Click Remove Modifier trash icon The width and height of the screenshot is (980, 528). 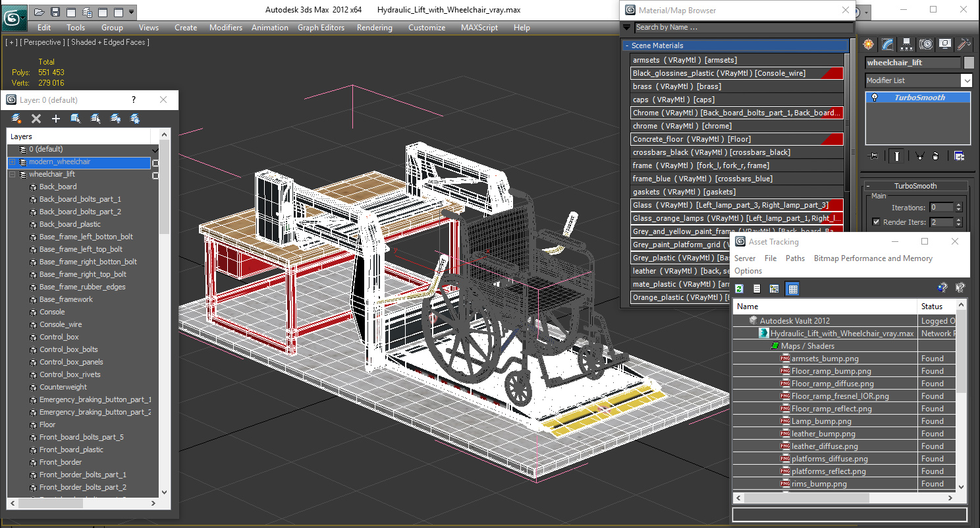coord(935,156)
